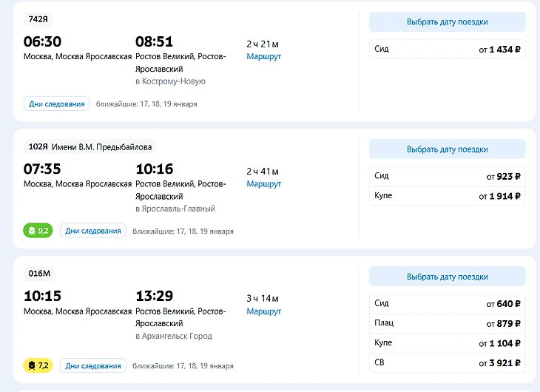Show running days for train 016М
Image resolution: width=540 pixels, height=392 pixels.
(92, 365)
